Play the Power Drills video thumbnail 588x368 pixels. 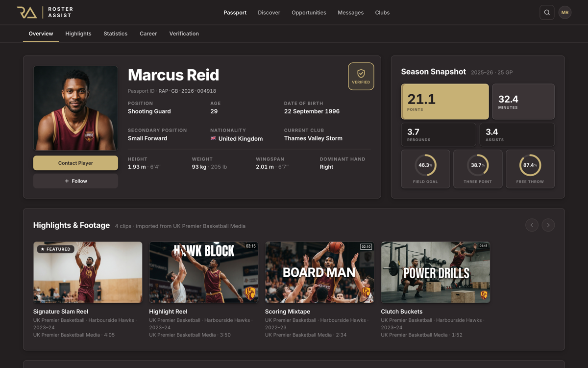[x=436, y=272]
